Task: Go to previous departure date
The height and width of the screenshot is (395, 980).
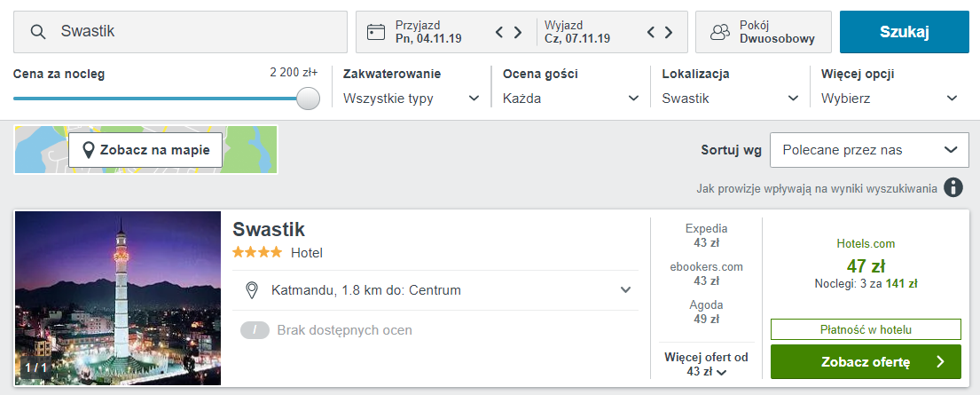Action: (x=652, y=33)
